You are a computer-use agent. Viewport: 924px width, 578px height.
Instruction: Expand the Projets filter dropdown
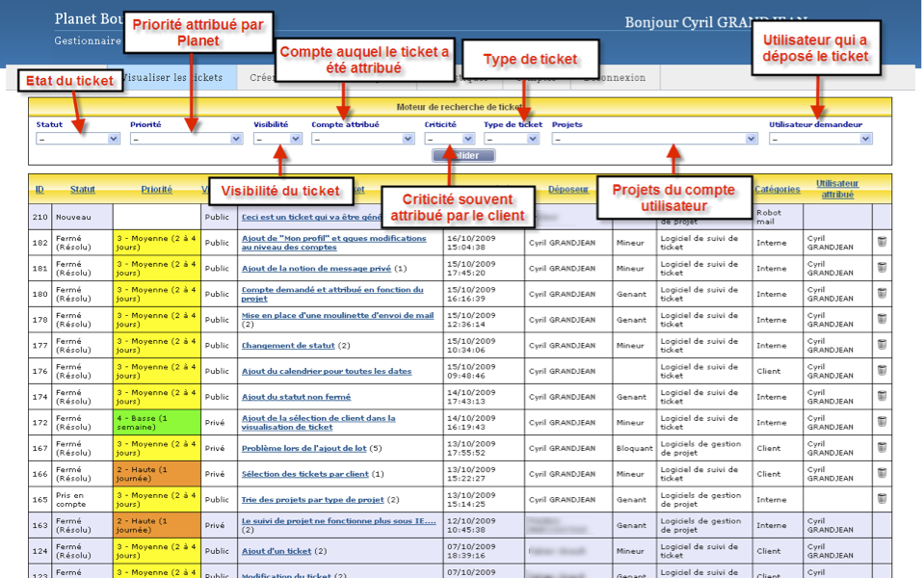654,139
